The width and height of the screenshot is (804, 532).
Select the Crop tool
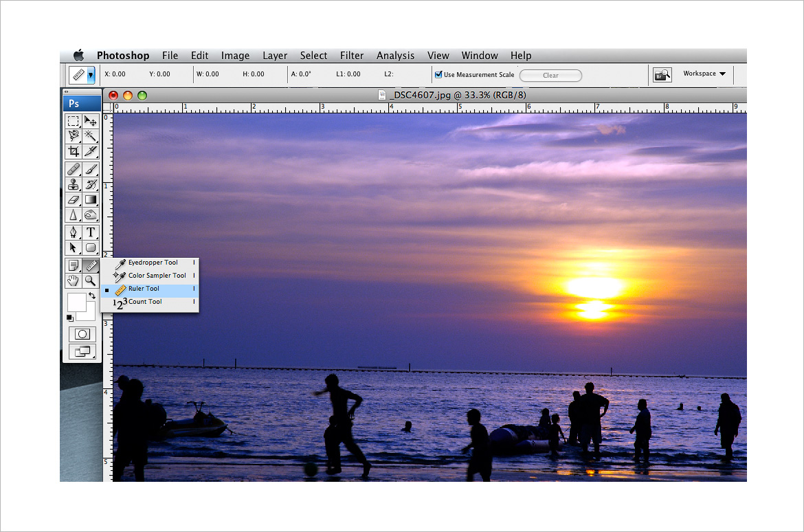pos(74,151)
